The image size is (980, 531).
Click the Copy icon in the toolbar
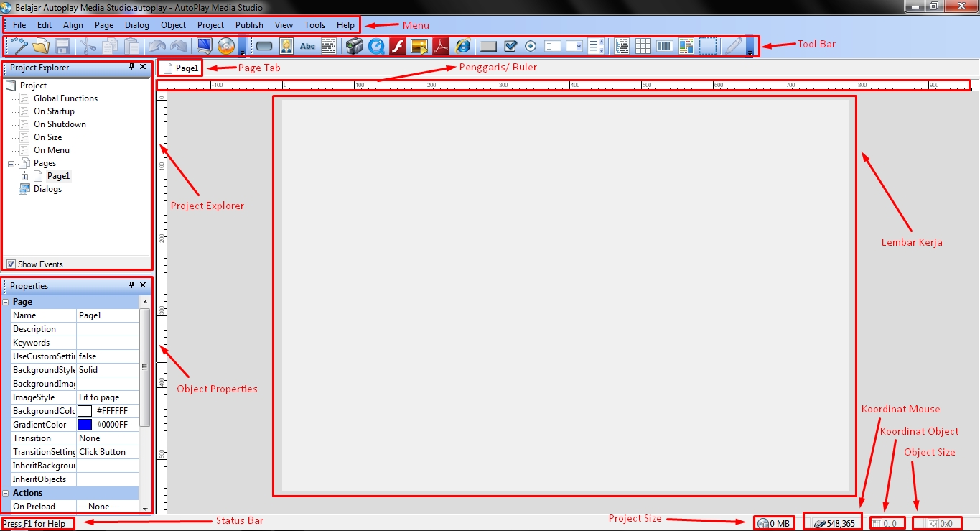click(110, 46)
